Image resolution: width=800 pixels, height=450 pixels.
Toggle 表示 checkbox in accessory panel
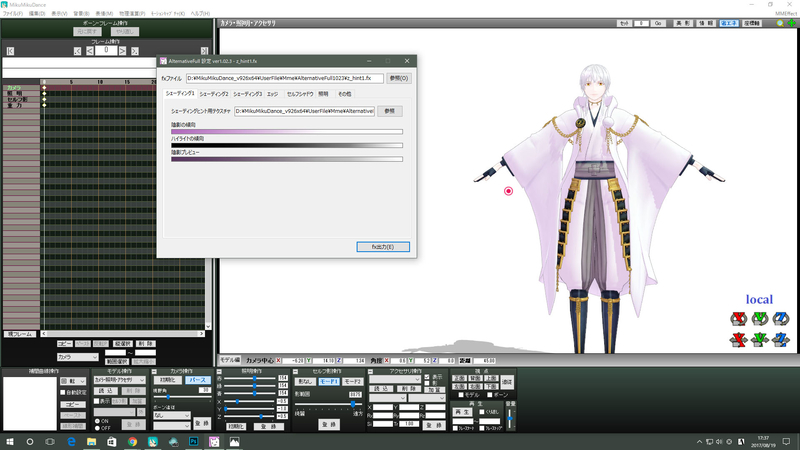(427, 377)
